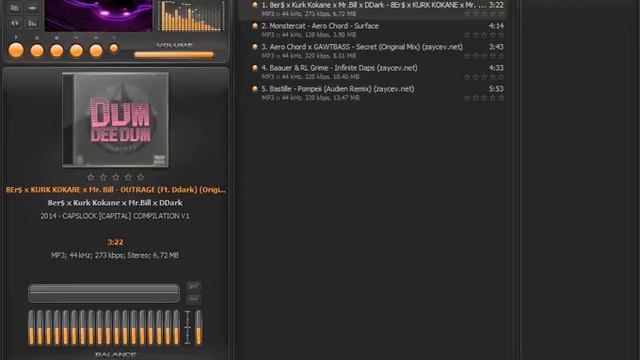
Task: Click the 5:53 duration of the Pompeii track
Action: [496, 89]
